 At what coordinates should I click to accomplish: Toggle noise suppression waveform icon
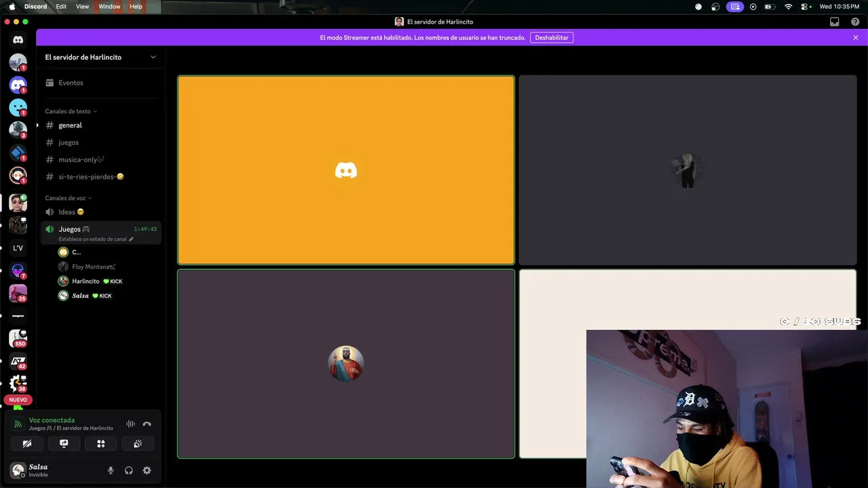point(130,424)
